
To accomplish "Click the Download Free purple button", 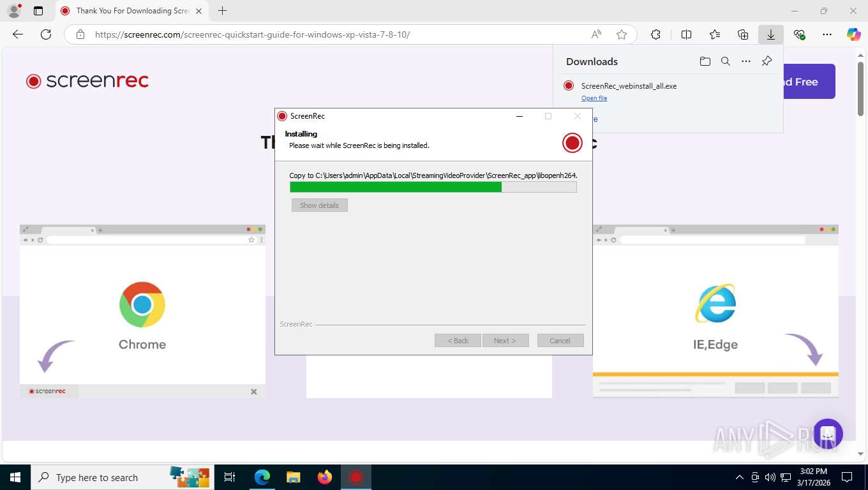I will point(809,82).
